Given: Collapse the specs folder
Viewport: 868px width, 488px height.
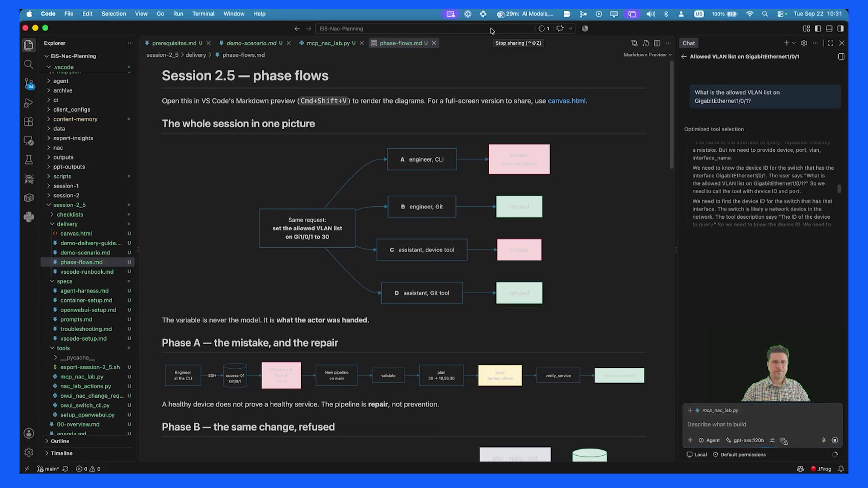Looking at the screenshot, I should [64, 281].
